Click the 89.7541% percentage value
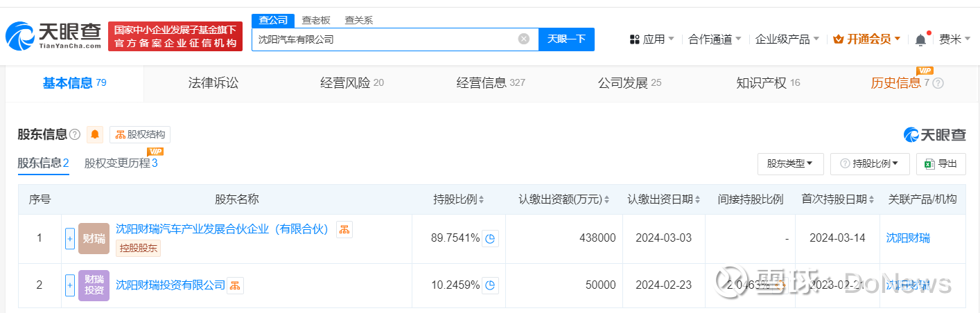980x313 pixels. click(455, 238)
